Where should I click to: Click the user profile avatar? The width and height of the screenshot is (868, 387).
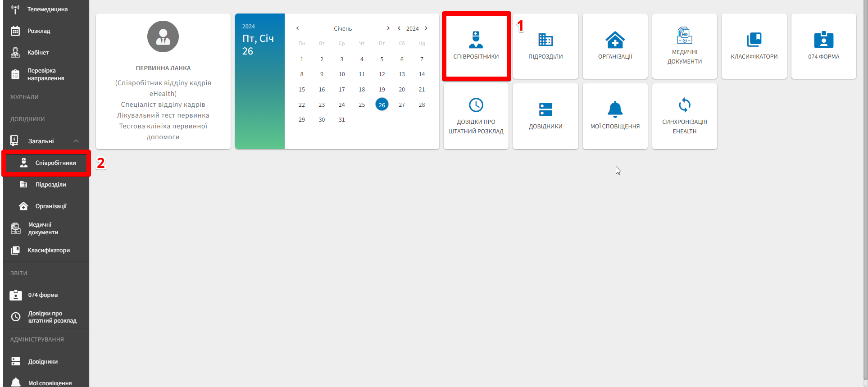(x=163, y=36)
